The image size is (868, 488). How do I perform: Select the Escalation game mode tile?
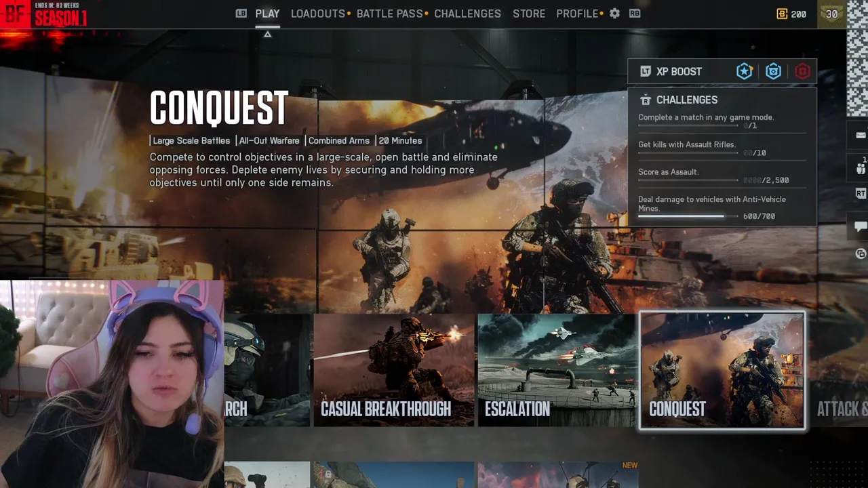coord(557,370)
